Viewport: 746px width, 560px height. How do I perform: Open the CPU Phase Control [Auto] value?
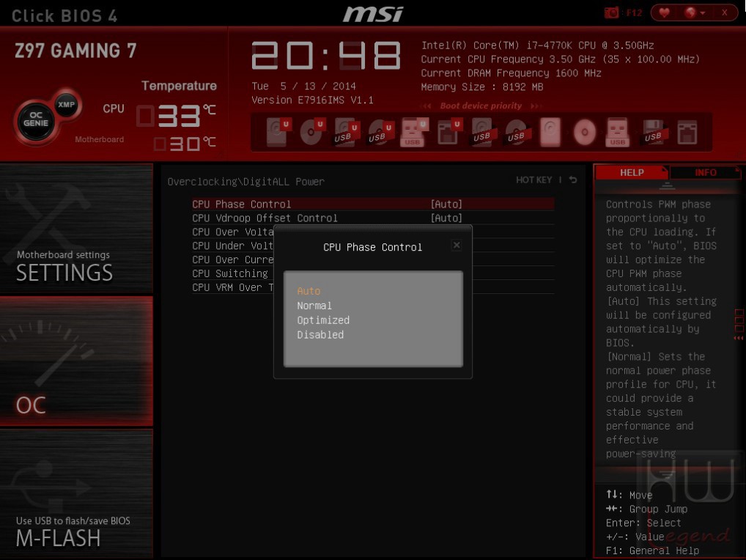coord(446,204)
